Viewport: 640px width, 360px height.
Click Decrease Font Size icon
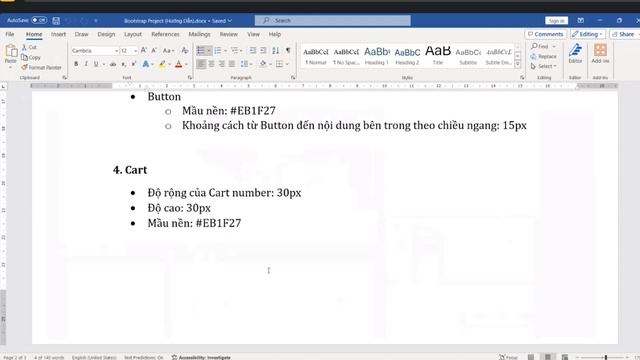click(154, 50)
